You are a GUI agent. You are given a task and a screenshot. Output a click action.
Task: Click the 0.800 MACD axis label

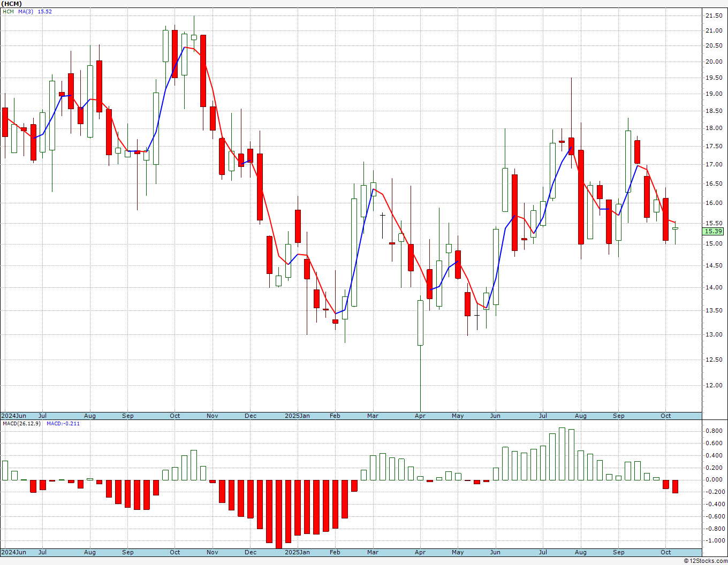click(x=713, y=431)
